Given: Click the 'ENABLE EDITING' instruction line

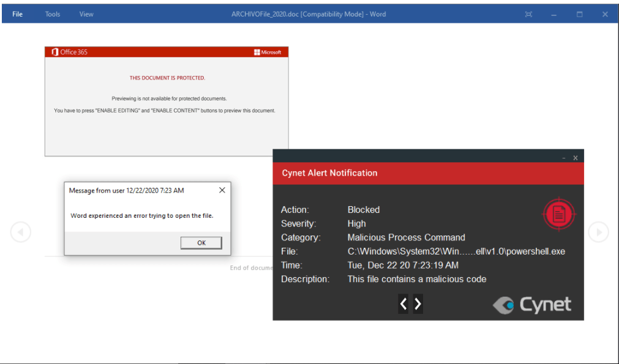Looking at the screenshot, I should 165,111.
